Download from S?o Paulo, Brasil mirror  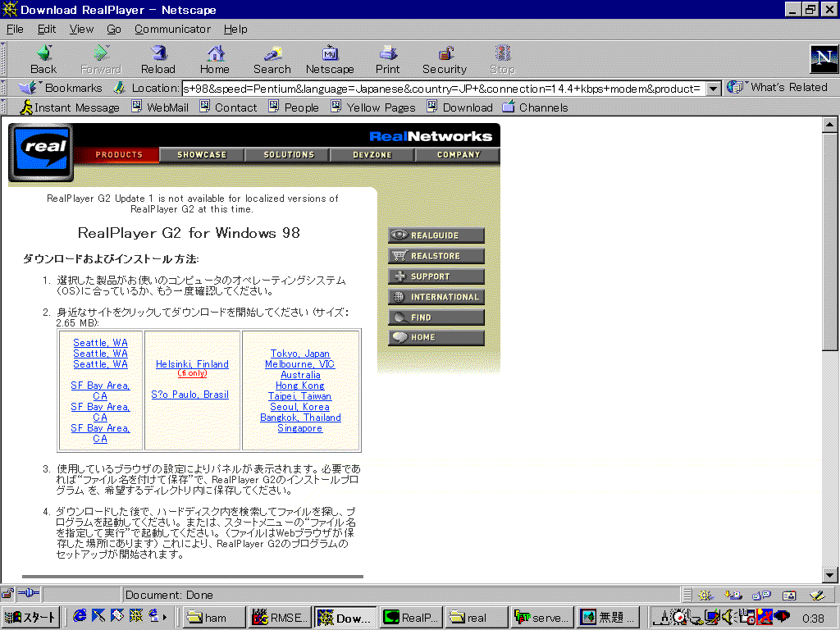190,395
